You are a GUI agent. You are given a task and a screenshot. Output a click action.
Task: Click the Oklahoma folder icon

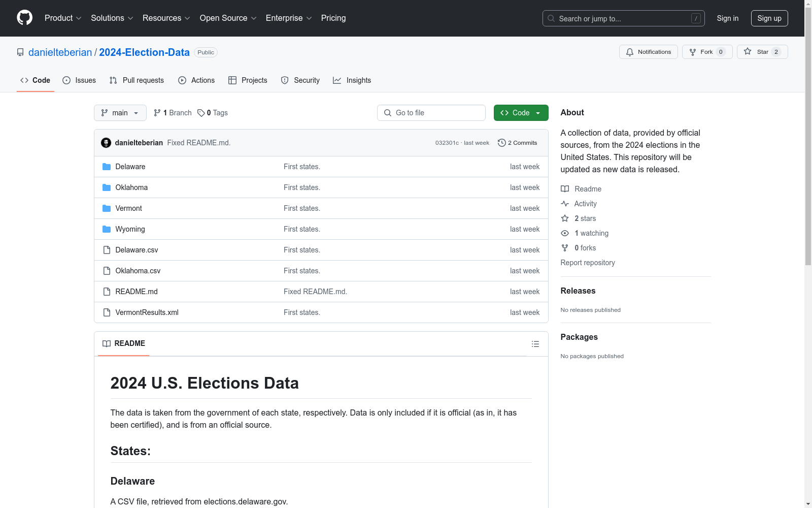(x=107, y=187)
